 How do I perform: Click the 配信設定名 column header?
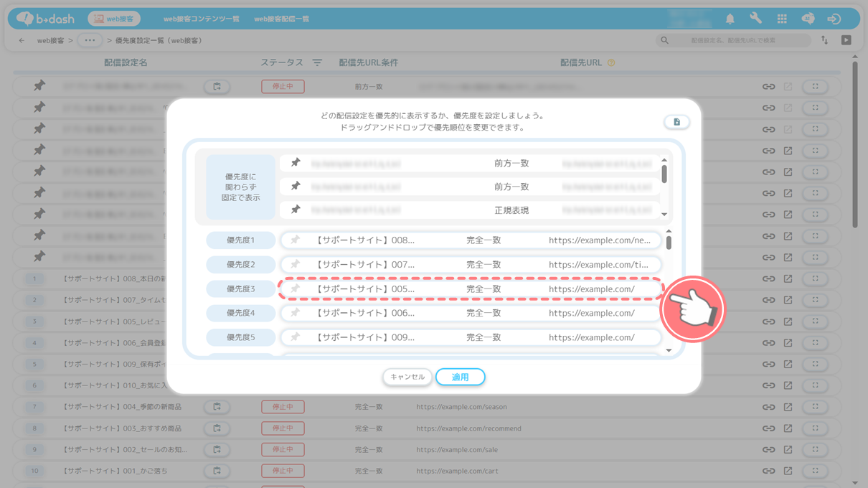[126, 63]
